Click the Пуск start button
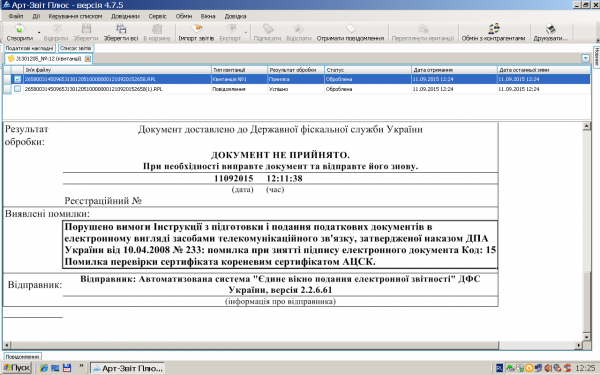The image size is (600, 375). point(17,368)
